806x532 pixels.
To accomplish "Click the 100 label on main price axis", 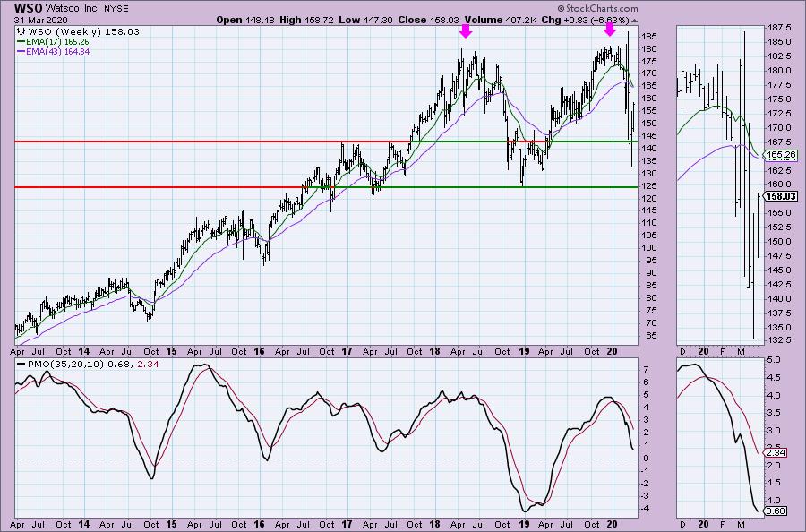I will 649,248.
